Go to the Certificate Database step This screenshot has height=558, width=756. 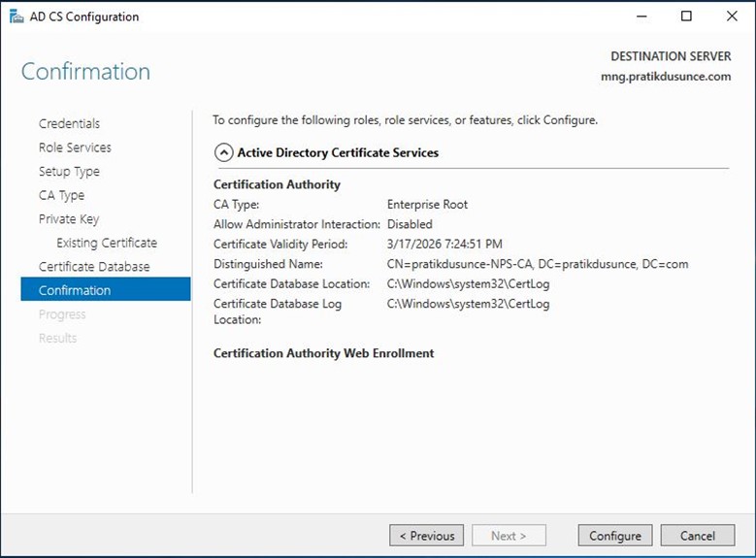point(94,267)
